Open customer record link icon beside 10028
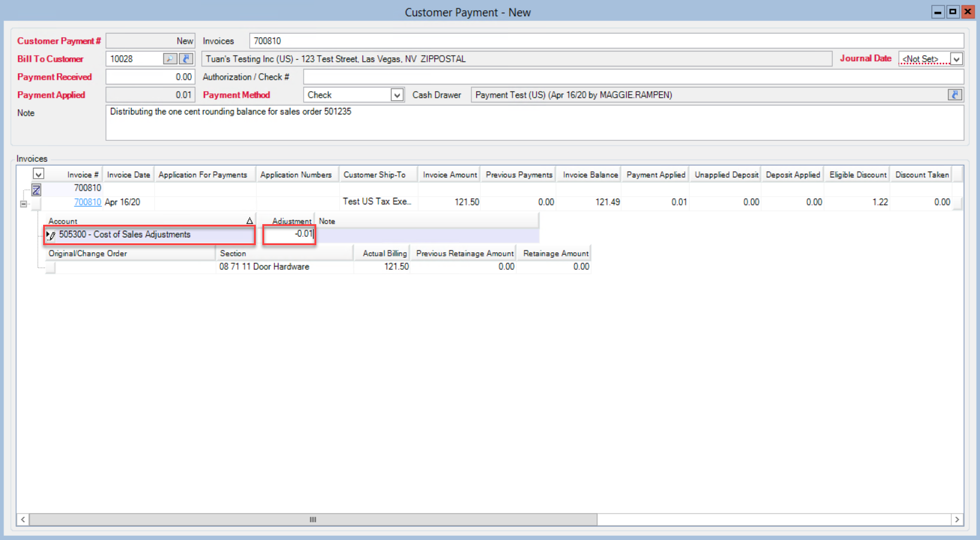The height and width of the screenshot is (540, 980). coord(186,59)
